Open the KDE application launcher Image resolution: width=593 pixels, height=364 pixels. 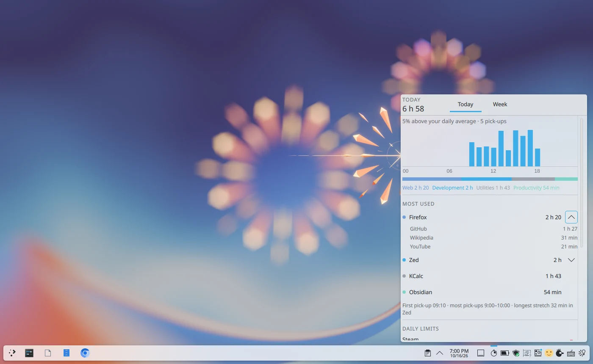coord(12,353)
